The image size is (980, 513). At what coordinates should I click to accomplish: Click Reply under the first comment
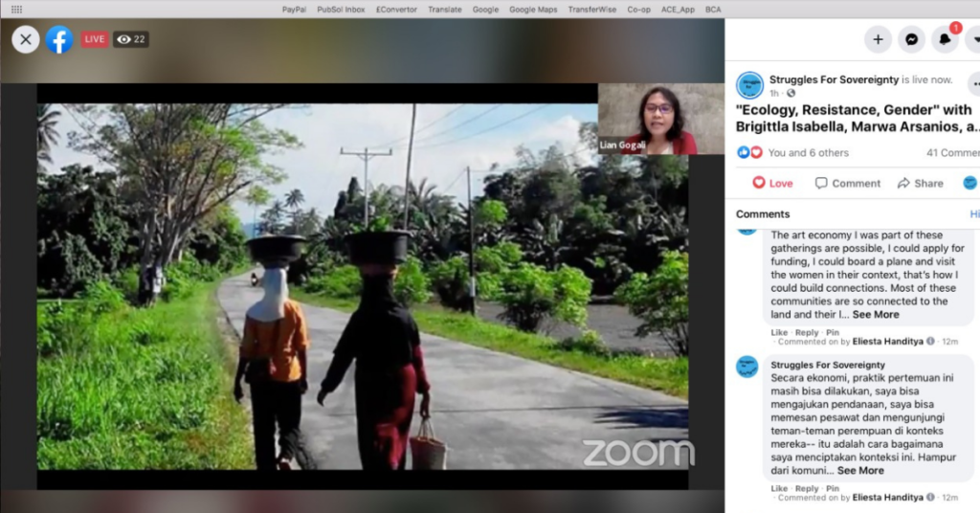[x=807, y=332]
